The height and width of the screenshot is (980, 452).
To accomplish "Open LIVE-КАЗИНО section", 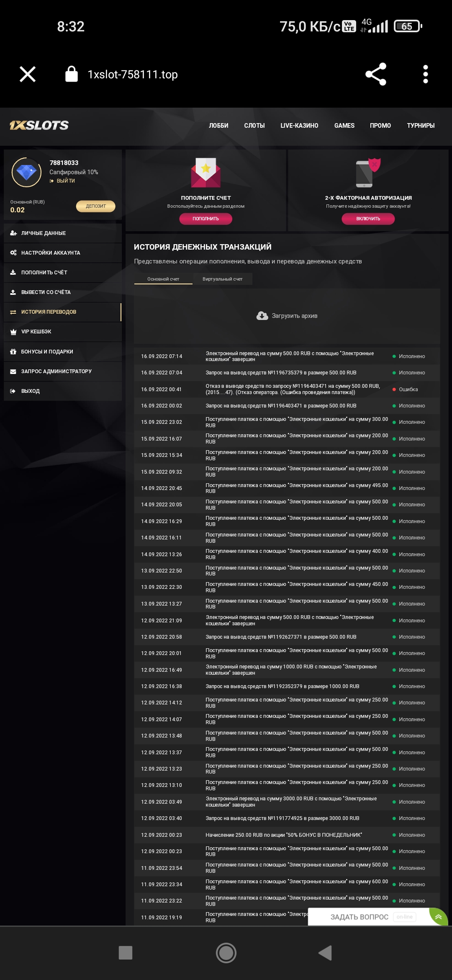I will pos(299,126).
